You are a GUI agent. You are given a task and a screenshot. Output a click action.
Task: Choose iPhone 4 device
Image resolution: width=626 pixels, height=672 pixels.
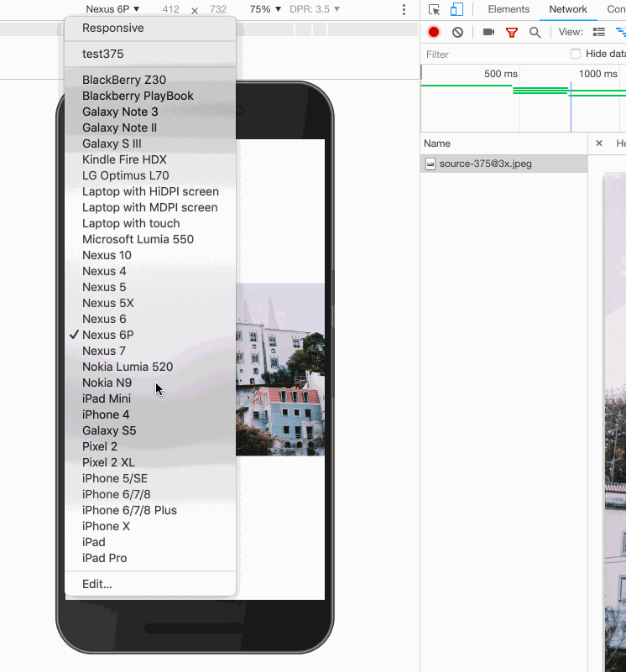150,414
